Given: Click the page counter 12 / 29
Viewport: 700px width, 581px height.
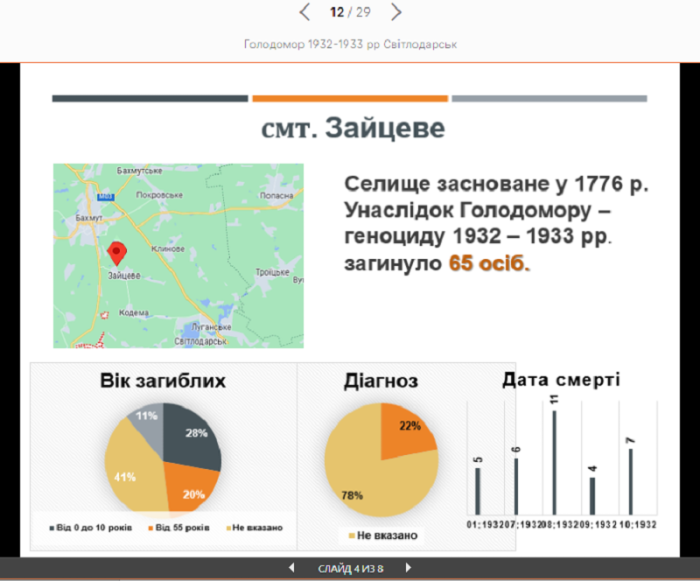Looking at the screenshot, I should [351, 12].
